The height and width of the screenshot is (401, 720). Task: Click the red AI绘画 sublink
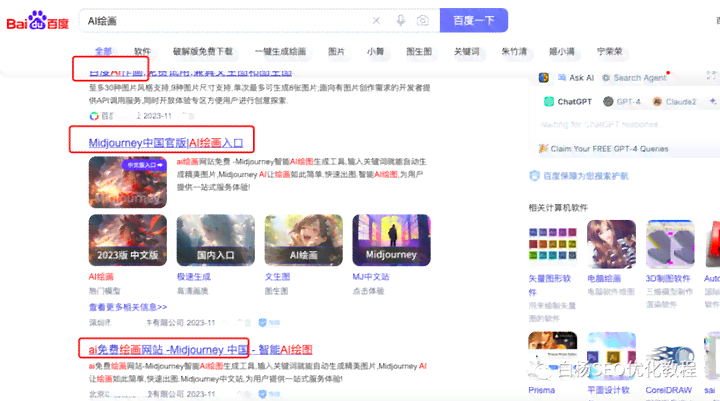(x=101, y=277)
